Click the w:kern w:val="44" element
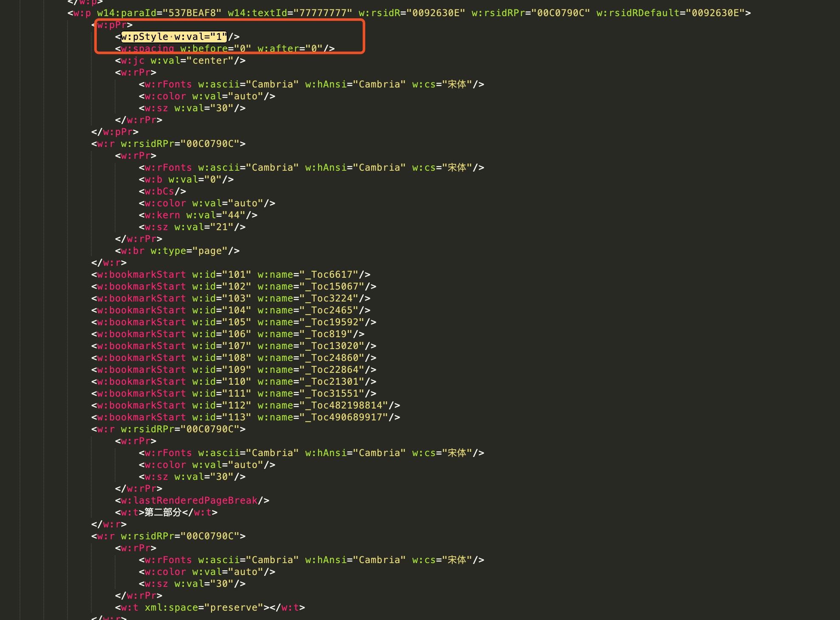840x620 pixels. [x=198, y=215]
